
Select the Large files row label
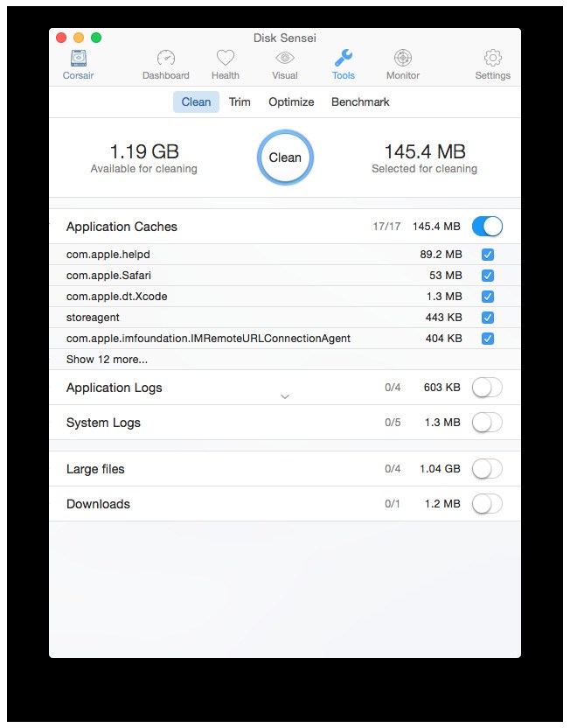(95, 469)
